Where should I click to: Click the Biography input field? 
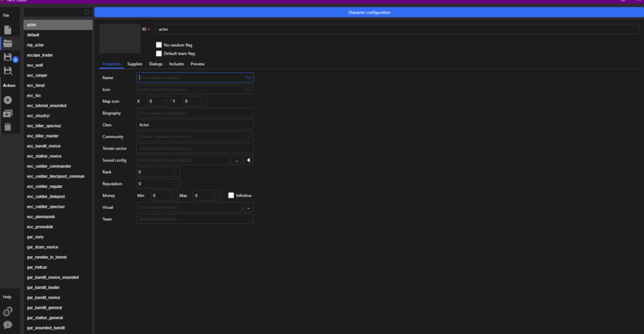click(x=194, y=113)
